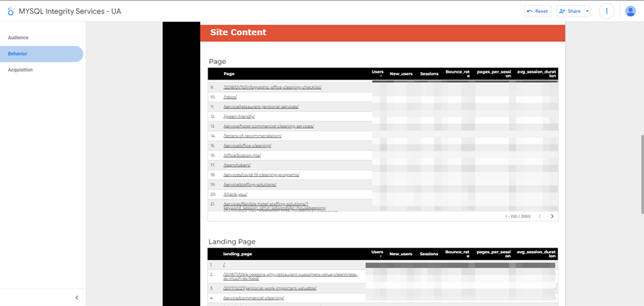The width and height of the screenshot is (644, 306).
Task: Open the three-dot more options menu
Action: (606, 11)
